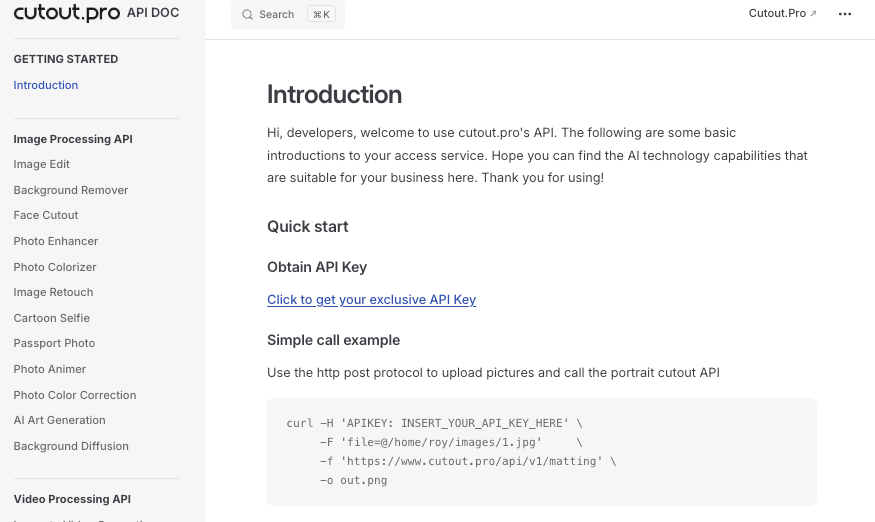This screenshot has height=522, width=875.
Task: Click the cutout.pro logo
Action: point(66,13)
